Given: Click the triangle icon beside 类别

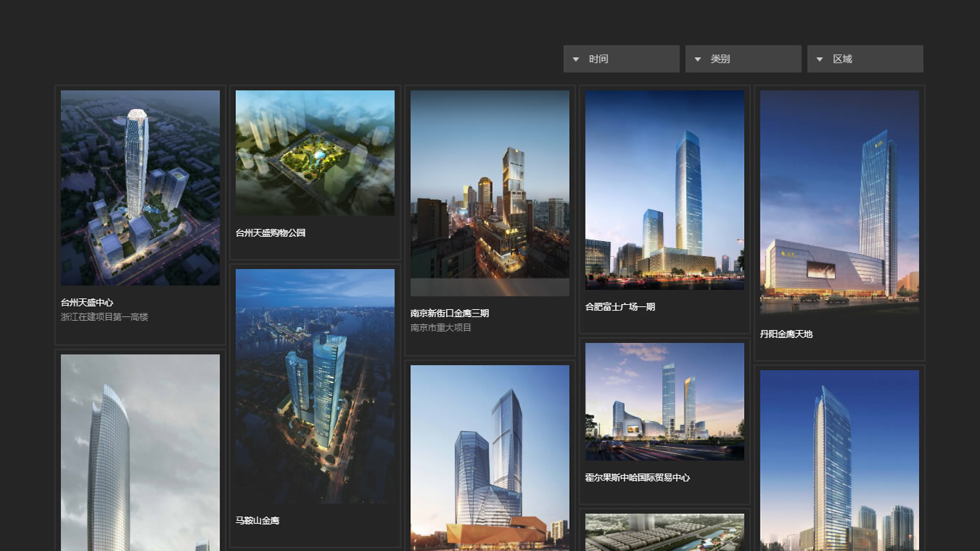Looking at the screenshot, I should coord(697,60).
